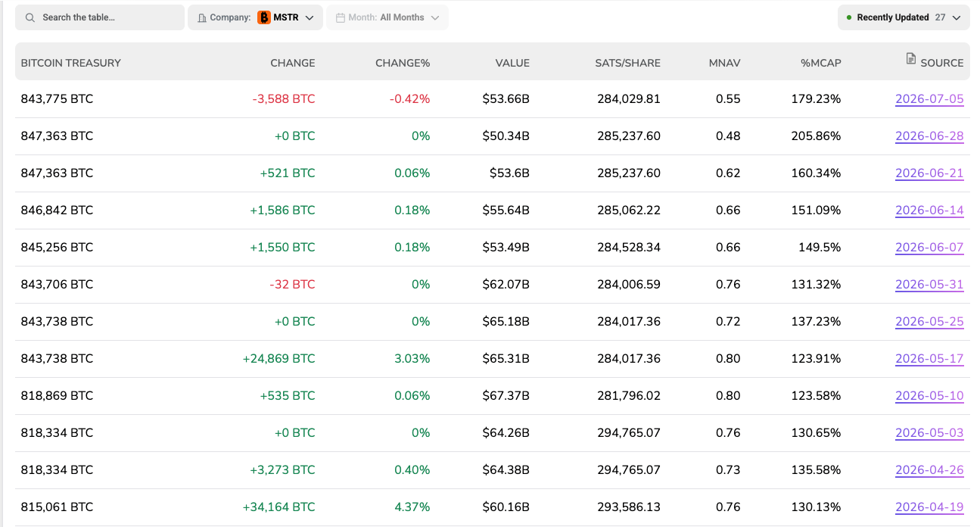Click the $62.07B value cell
The image size is (980, 527).
pyautogui.click(x=506, y=285)
